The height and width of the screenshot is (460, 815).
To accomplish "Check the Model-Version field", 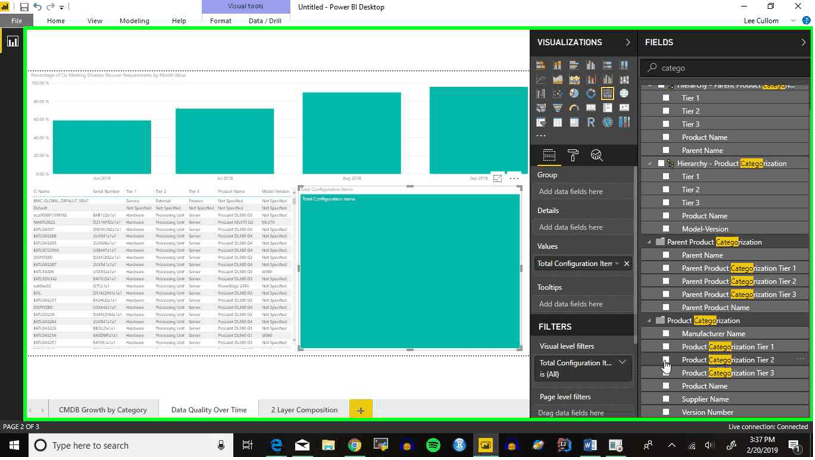I will tap(666, 229).
